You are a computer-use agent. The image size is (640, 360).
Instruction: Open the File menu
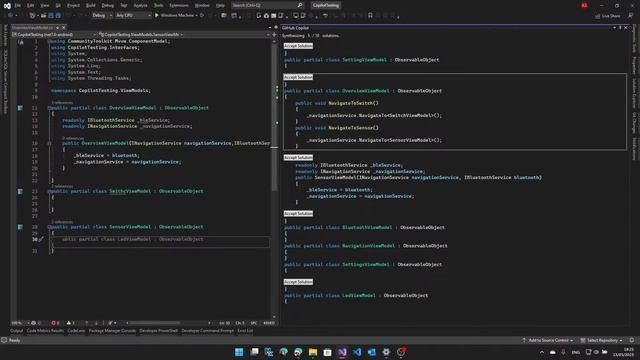point(18,5)
